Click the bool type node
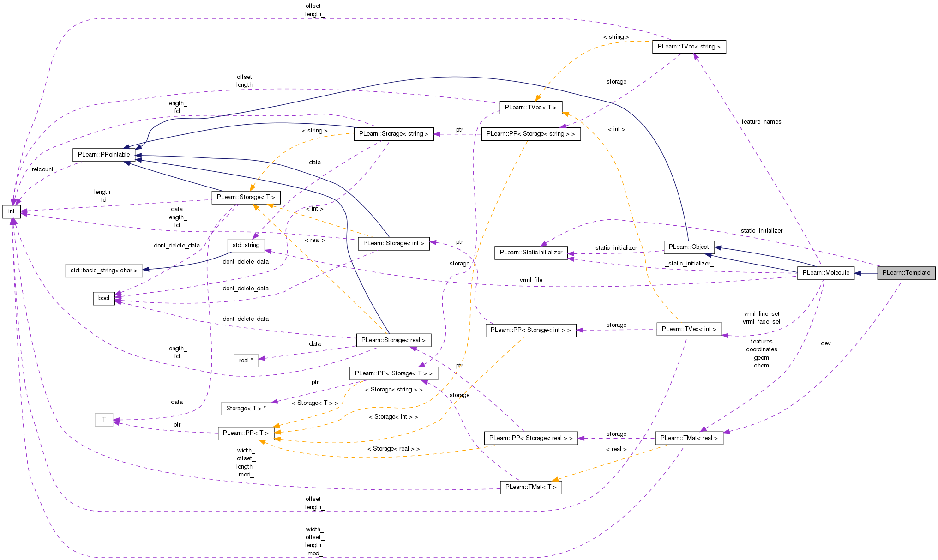938x560 pixels. [x=104, y=298]
